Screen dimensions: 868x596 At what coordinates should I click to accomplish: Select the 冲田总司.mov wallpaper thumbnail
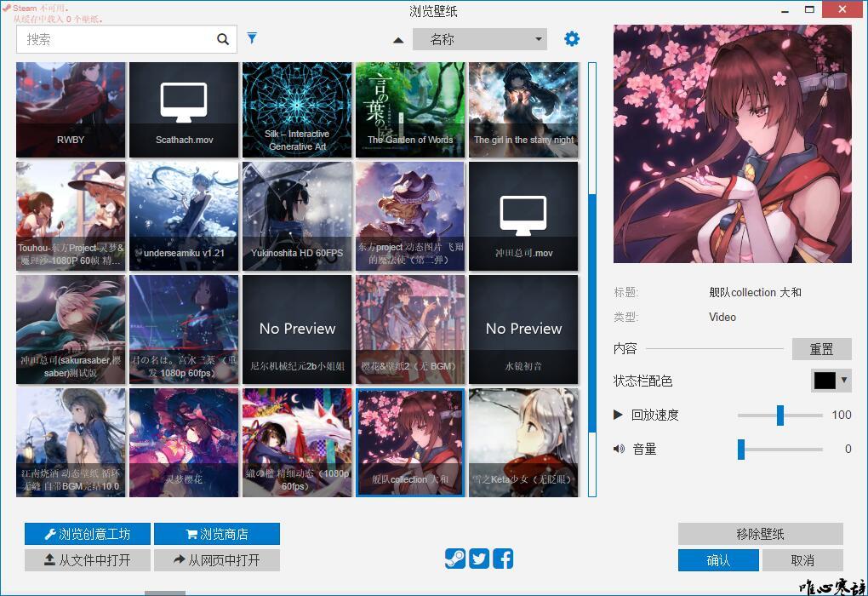tap(523, 216)
